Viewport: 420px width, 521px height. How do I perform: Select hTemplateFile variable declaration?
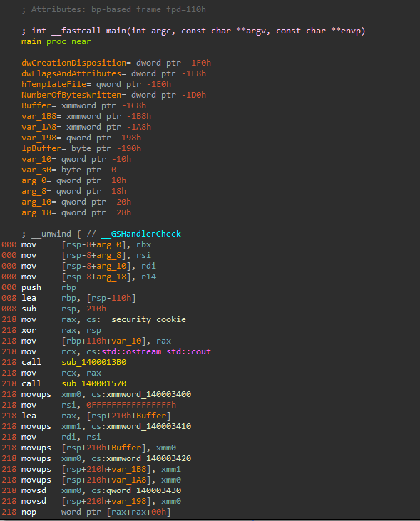tap(96, 84)
